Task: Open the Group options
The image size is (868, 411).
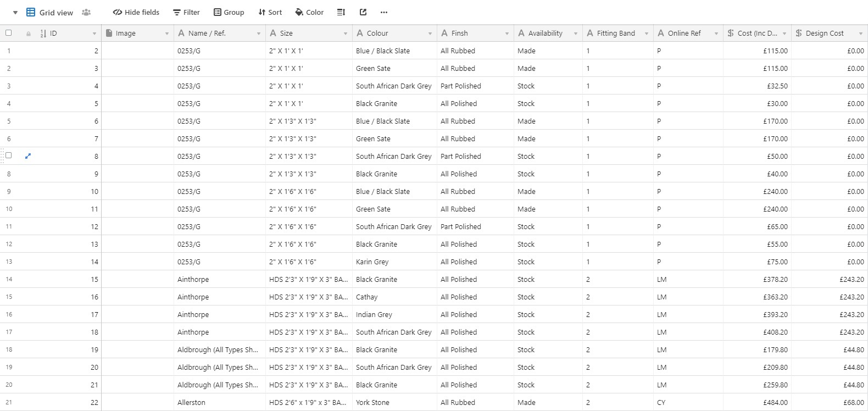Action: pos(229,12)
